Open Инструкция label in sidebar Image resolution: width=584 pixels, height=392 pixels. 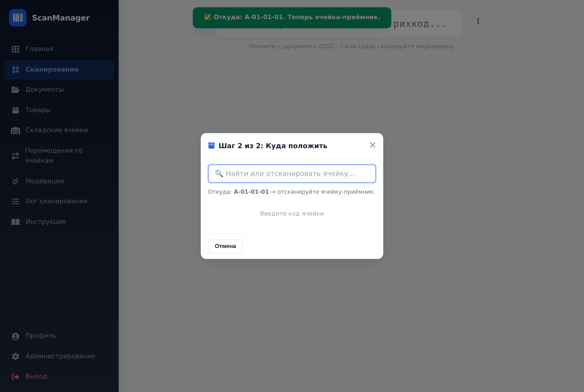[46, 222]
